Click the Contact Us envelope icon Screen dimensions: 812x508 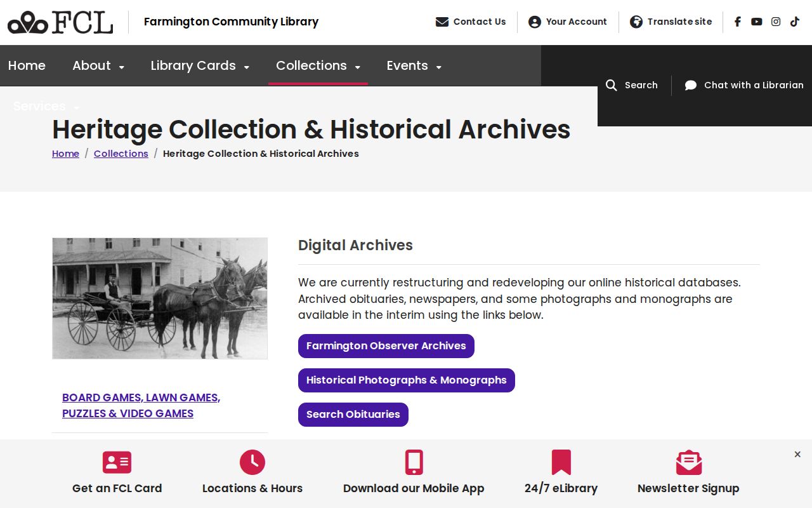pyautogui.click(x=442, y=22)
